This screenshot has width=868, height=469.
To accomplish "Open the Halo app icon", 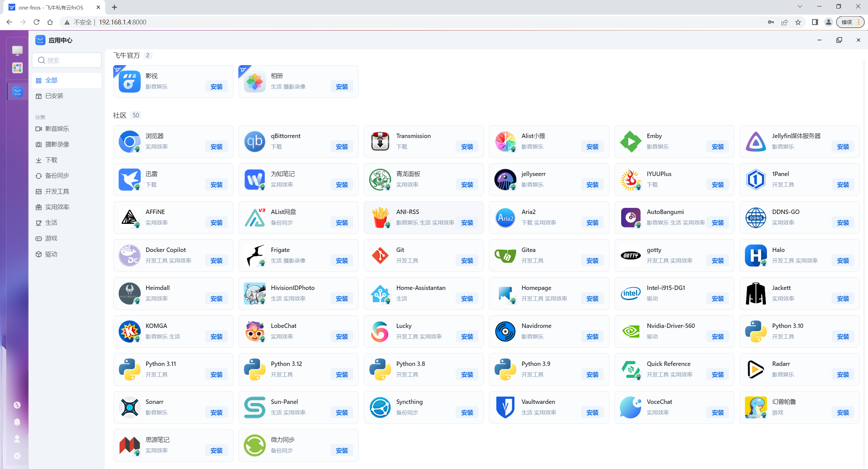I will coord(756,255).
